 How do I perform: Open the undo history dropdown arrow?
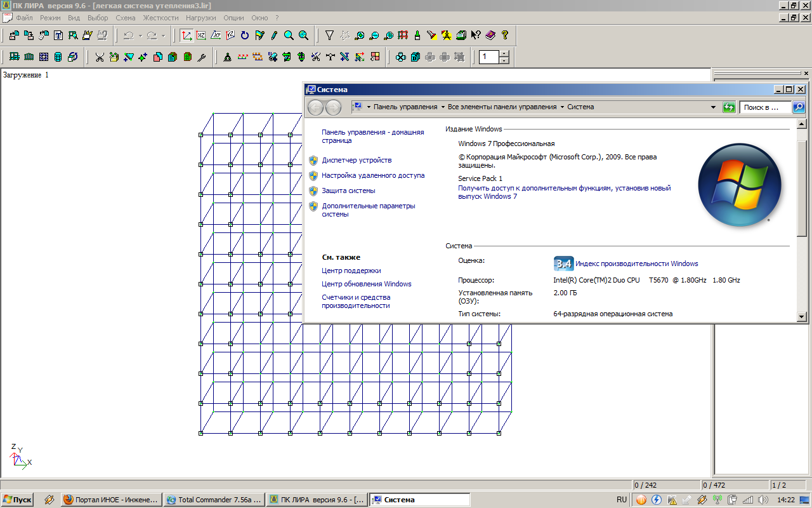click(x=140, y=36)
